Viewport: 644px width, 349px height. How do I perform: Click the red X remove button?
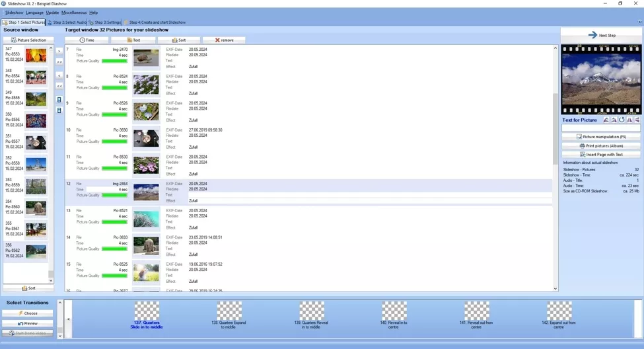coord(224,40)
